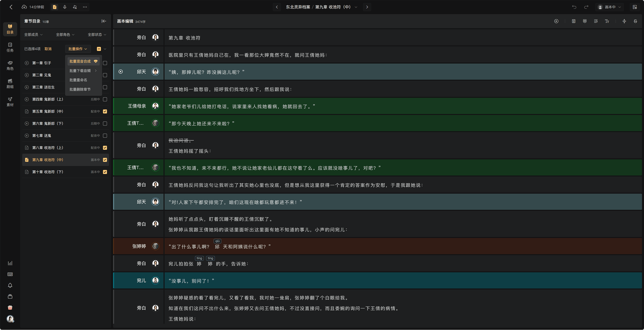Toggle the split line tool
Screen dimensions: 644x330
tap(624, 21)
